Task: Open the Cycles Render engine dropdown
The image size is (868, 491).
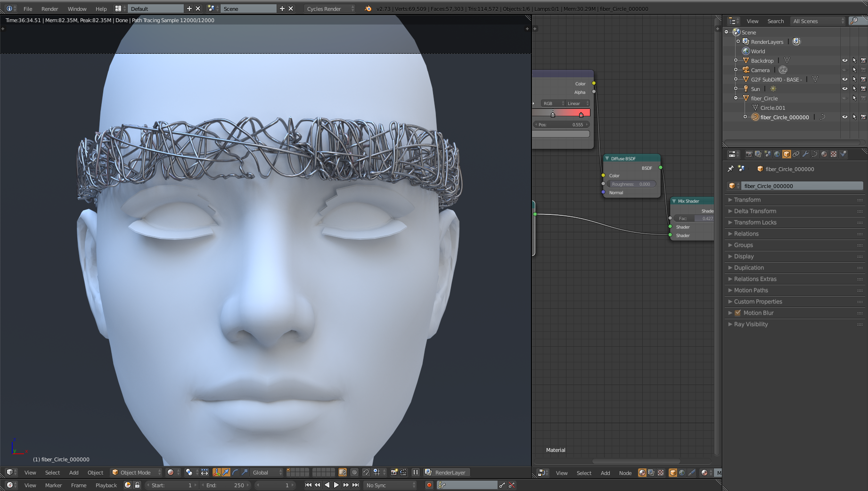Action: (329, 8)
